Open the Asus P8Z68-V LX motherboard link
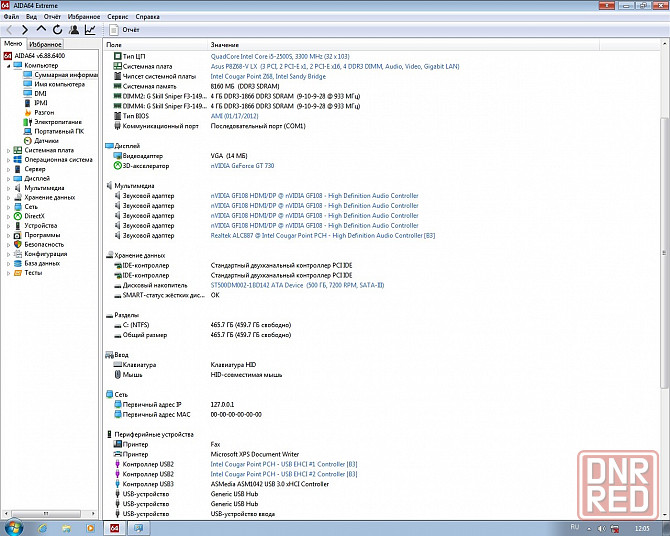This screenshot has width=670, height=536. click(x=335, y=66)
